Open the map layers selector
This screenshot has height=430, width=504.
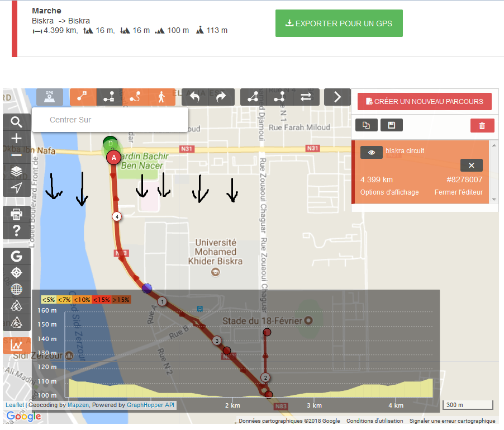[16, 172]
